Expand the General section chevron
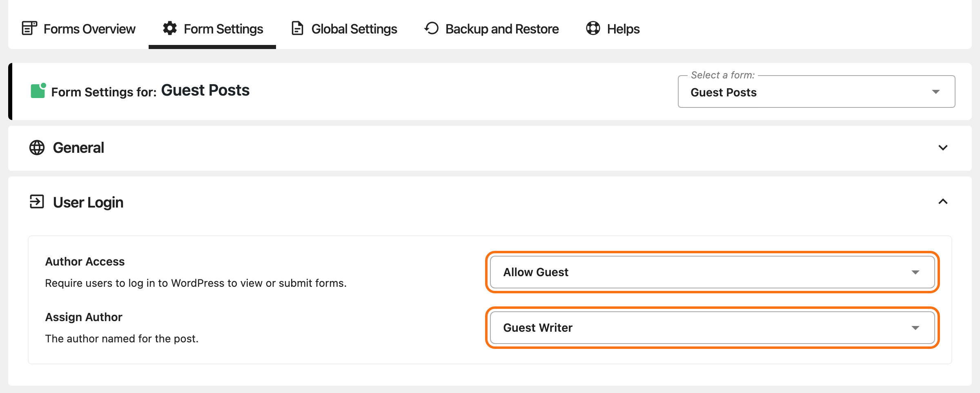 pyautogui.click(x=943, y=147)
